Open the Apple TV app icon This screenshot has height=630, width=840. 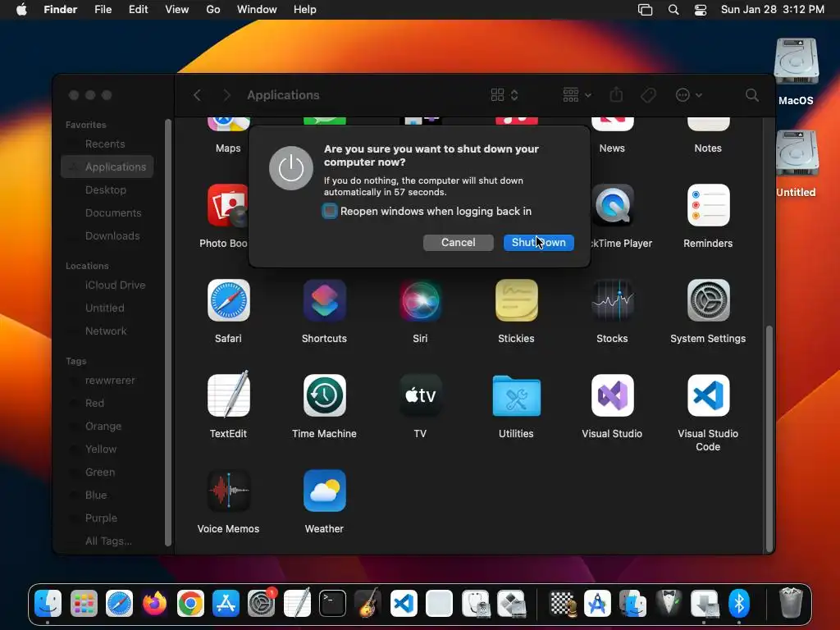point(421,395)
